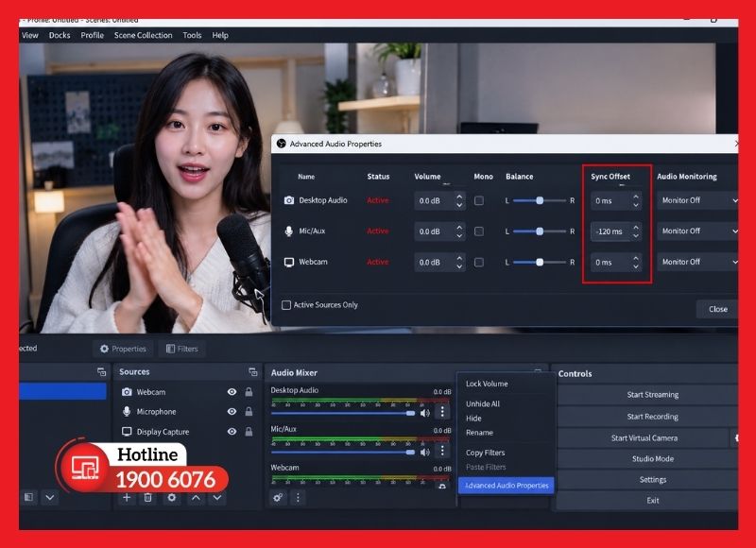Pop out the Sources dock icon
This screenshot has height=548, width=756.
[252, 371]
